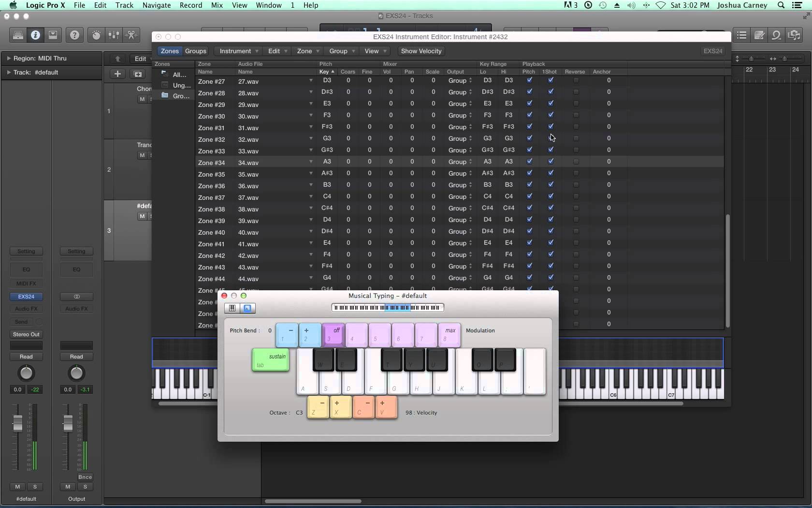Click the EXS24 button in the editor
Viewport: 812px width, 508px height.
coord(713,51)
